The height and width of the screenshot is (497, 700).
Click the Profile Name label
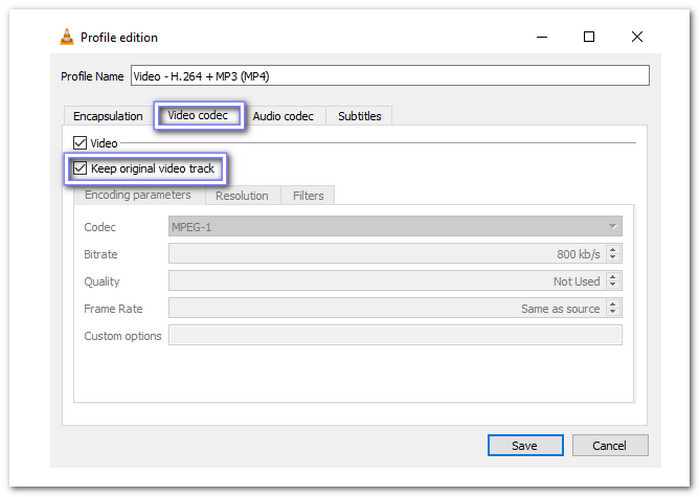point(92,76)
